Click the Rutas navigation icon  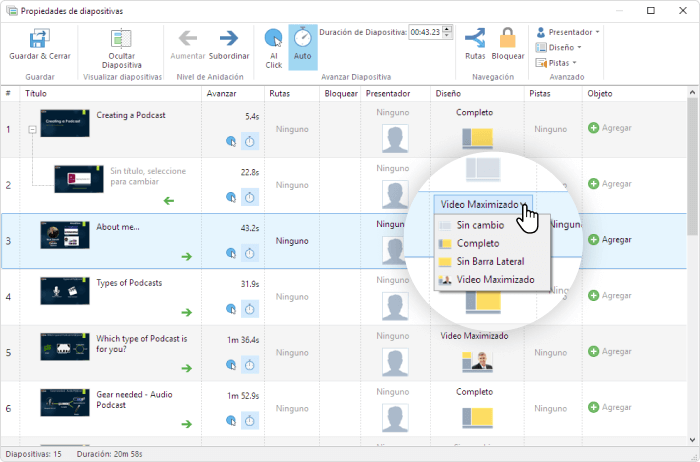pyautogui.click(x=475, y=39)
